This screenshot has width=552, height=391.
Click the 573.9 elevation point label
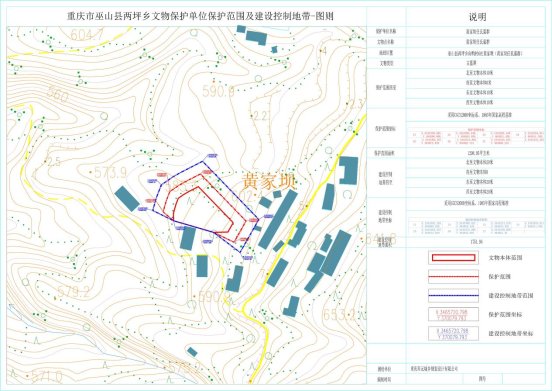110,172
